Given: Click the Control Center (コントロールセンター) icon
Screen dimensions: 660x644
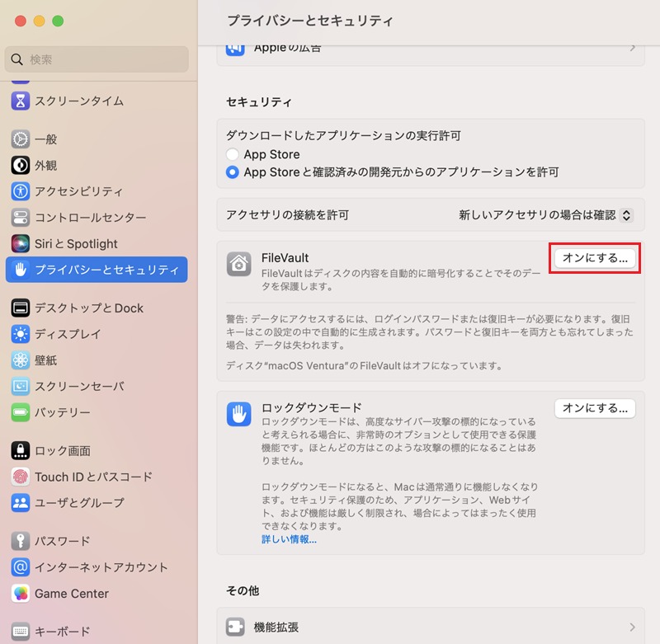Looking at the screenshot, I should [x=20, y=218].
